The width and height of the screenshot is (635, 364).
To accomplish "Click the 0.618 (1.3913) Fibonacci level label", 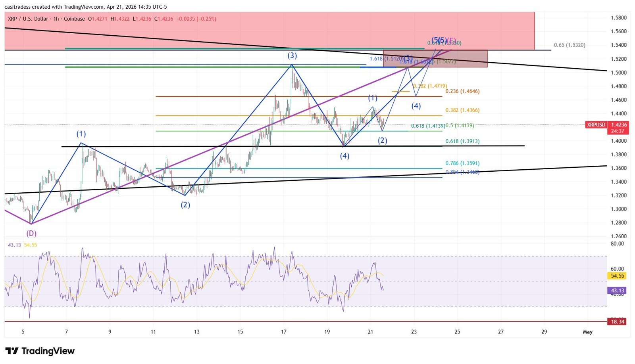I will click(462, 141).
